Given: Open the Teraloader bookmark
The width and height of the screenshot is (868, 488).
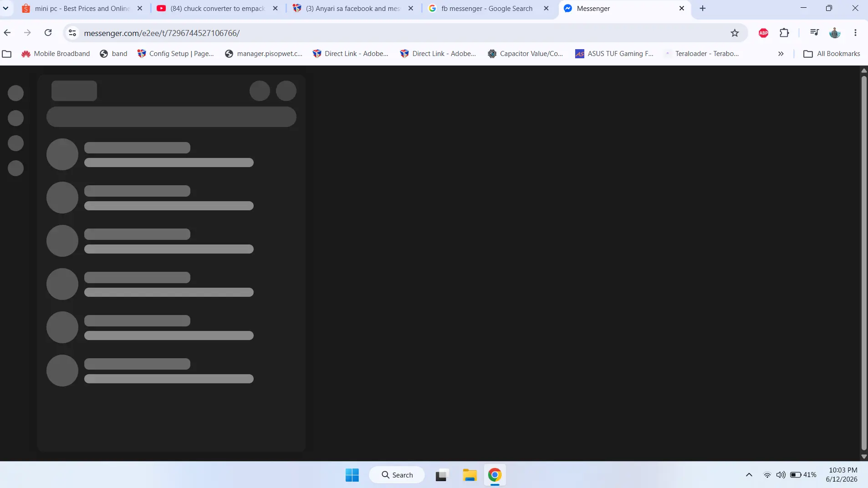Looking at the screenshot, I should click(x=701, y=54).
